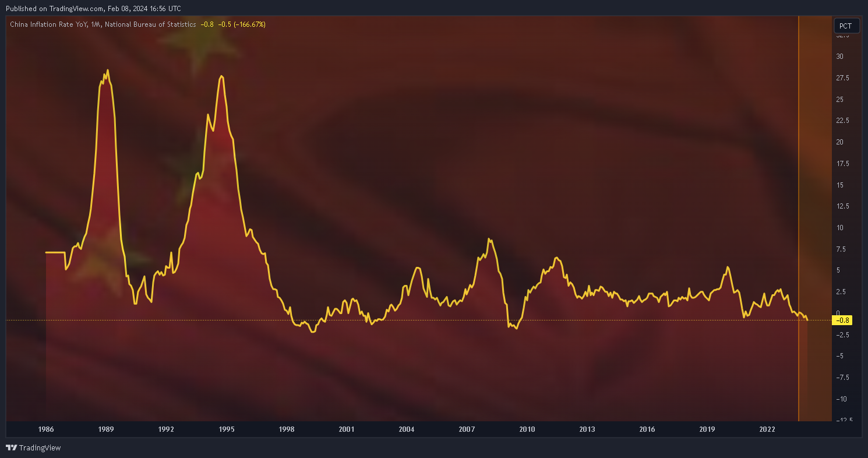Click the 1989 label on the time axis
Screen dimensions: 868x458
tap(106, 429)
